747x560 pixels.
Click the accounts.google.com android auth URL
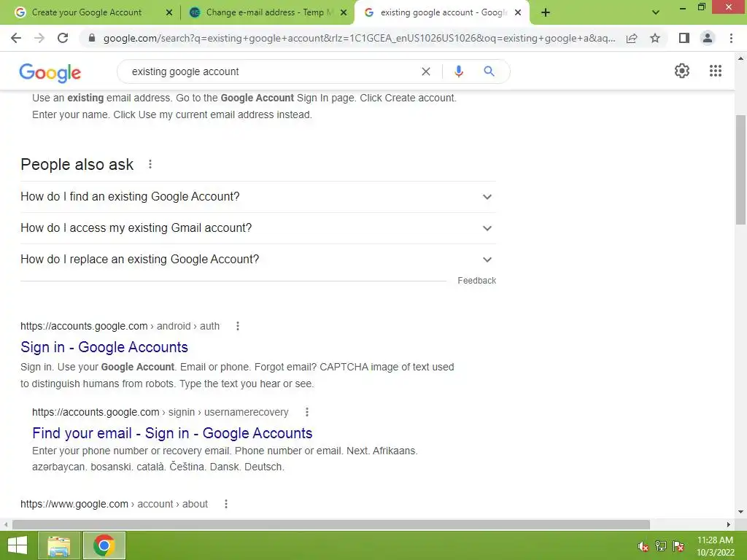tap(120, 326)
